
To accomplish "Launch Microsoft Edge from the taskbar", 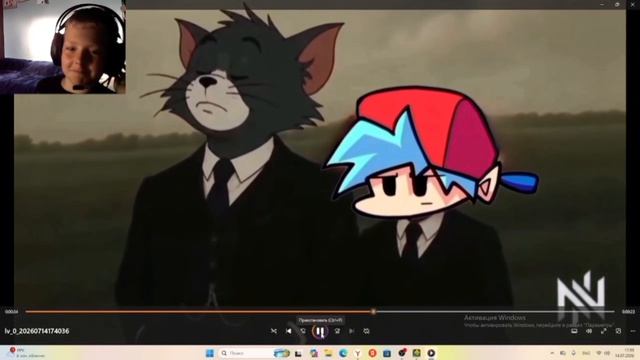I will [x=343, y=353].
